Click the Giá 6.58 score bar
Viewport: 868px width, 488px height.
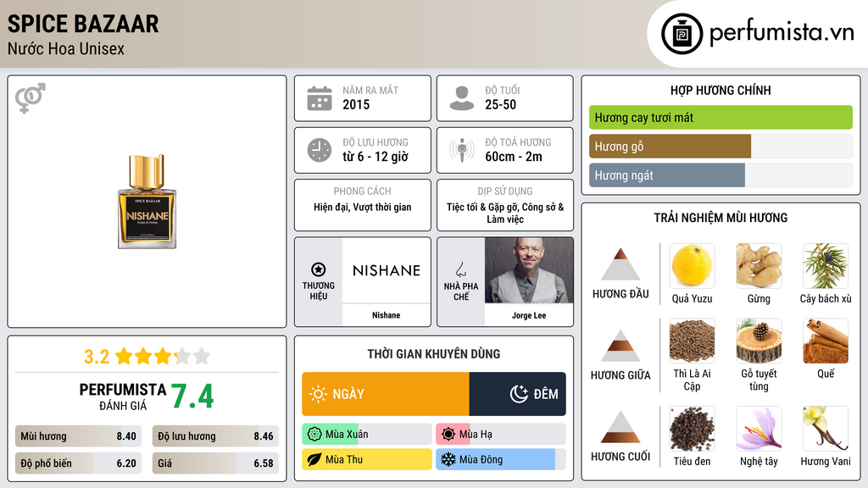pyautogui.click(x=215, y=463)
